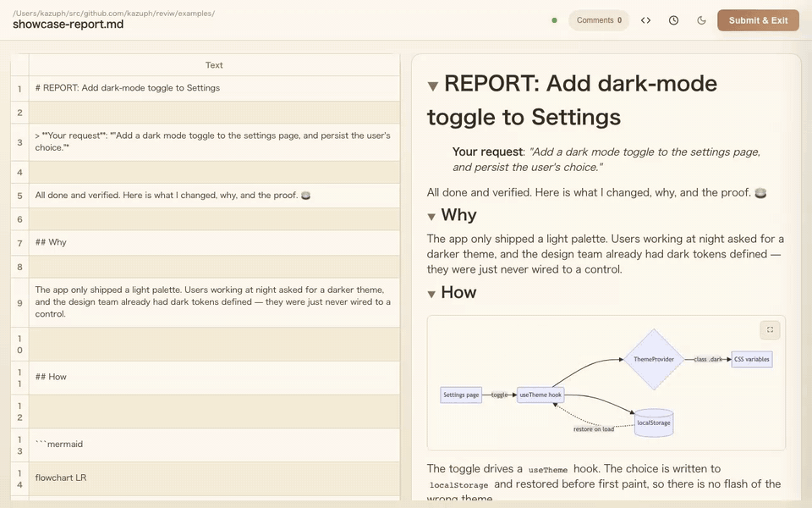
Task: Select source line 7 ## Why
Action: pyautogui.click(x=214, y=242)
